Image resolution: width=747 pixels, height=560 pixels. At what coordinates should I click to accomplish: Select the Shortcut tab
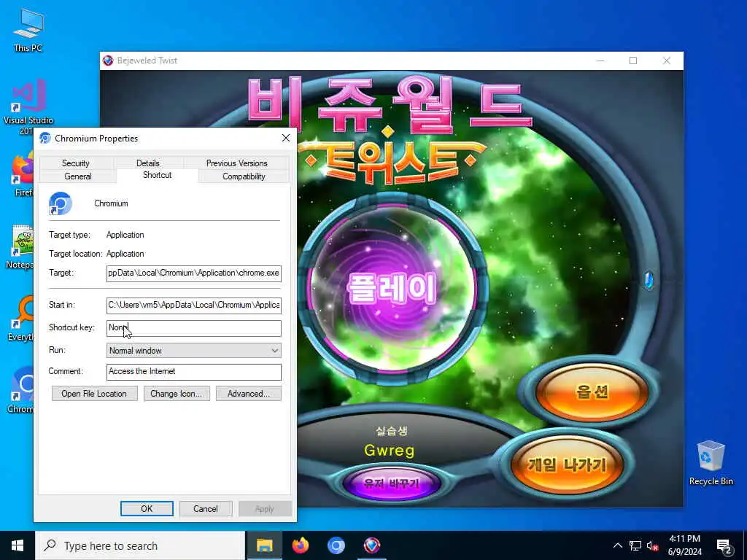point(158,175)
